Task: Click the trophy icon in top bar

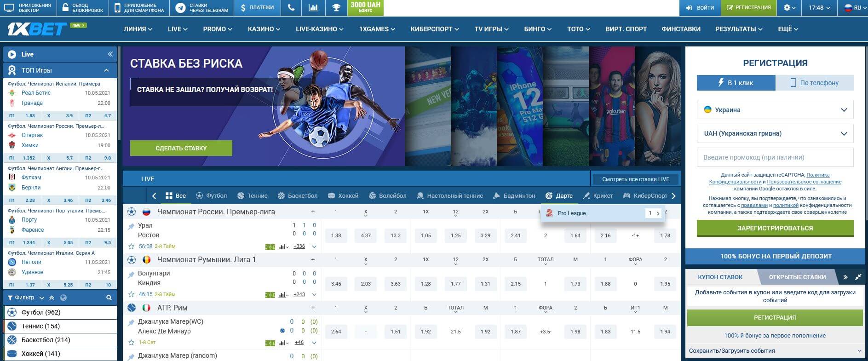Action: click(336, 8)
